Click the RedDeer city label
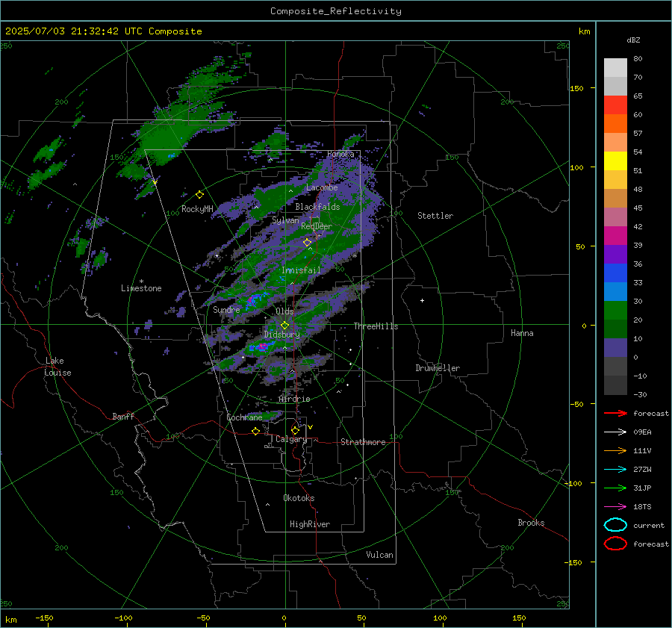Screen dimensions: 672x628 [x=317, y=226]
